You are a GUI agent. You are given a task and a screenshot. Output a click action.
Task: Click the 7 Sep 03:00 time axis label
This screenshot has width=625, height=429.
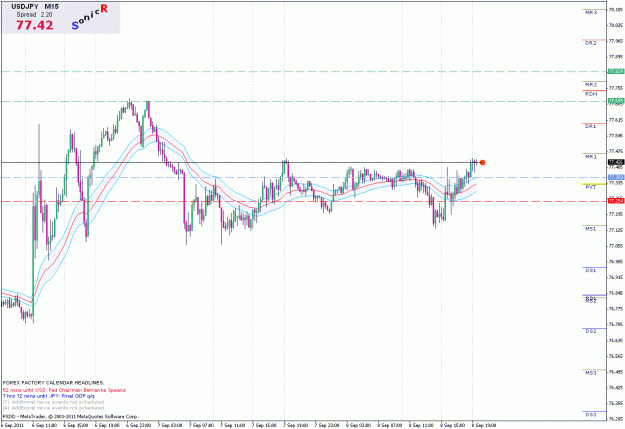click(170, 426)
